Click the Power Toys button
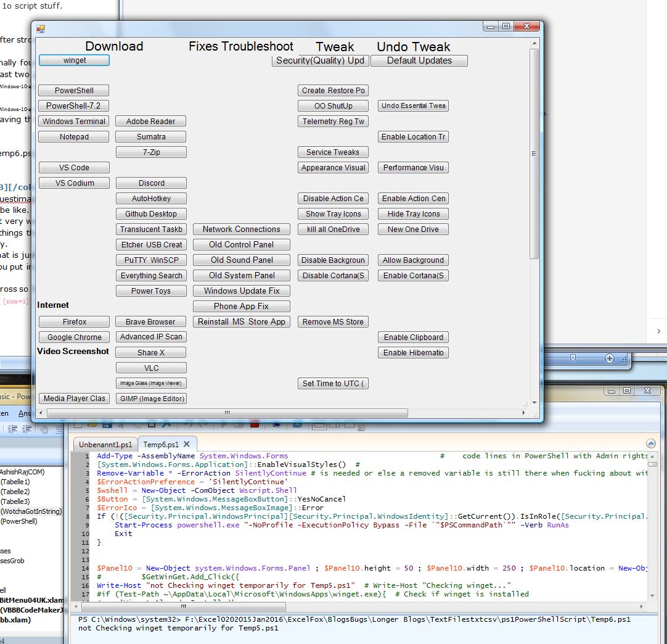The width and height of the screenshot is (667, 644). click(x=151, y=291)
